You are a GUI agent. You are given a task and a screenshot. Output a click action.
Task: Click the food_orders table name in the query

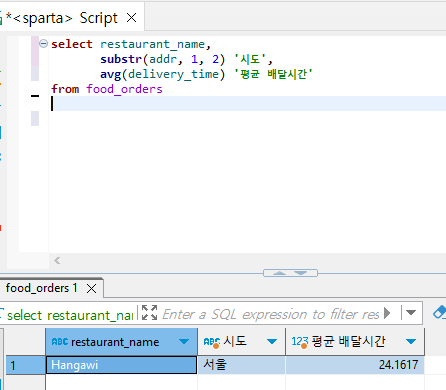(x=124, y=89)
